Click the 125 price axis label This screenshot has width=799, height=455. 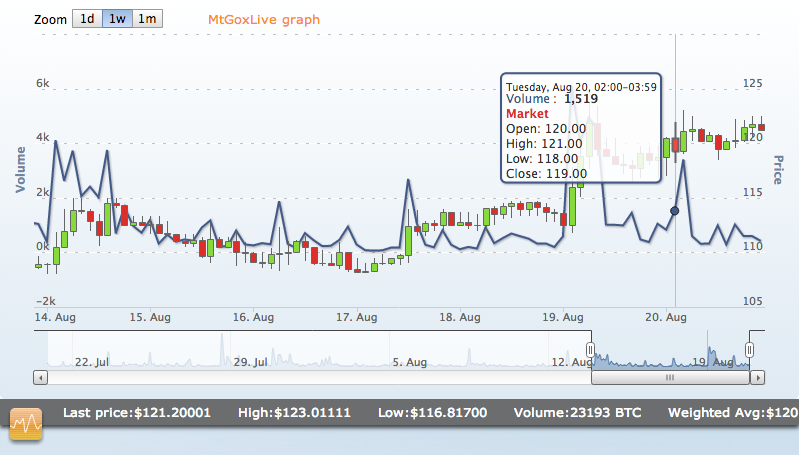(x=753, y=83)
